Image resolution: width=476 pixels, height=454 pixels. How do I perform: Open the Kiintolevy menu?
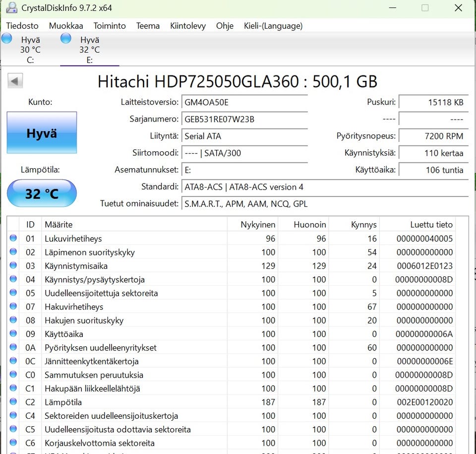point(187,26)
